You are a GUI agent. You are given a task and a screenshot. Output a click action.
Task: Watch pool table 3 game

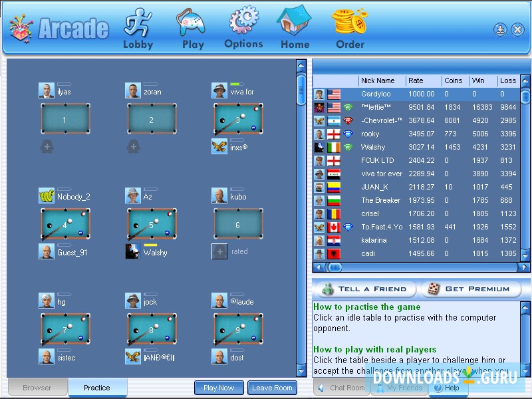(x=238, y=119)
